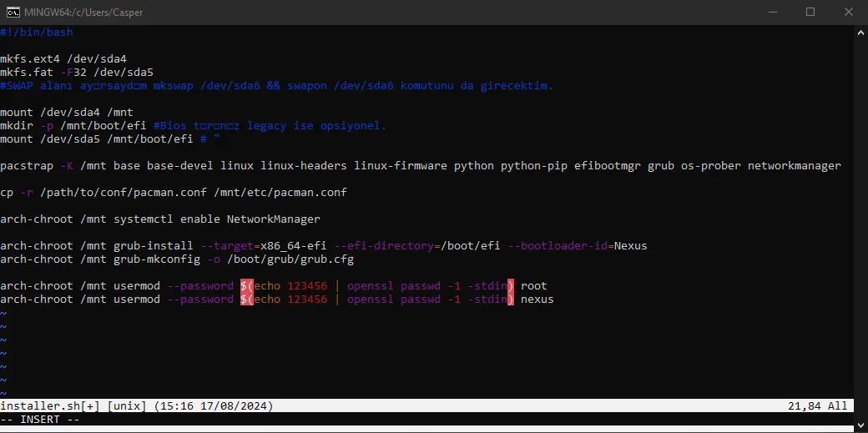Click the '21,84' cursor position indicator
868x433 pixels.
click(x=805, y=405)
